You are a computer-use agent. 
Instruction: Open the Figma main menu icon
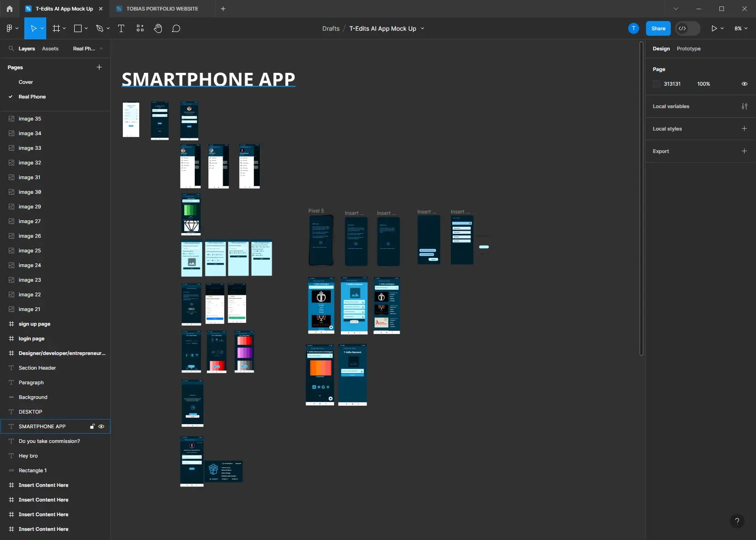[x=9, y=28]
